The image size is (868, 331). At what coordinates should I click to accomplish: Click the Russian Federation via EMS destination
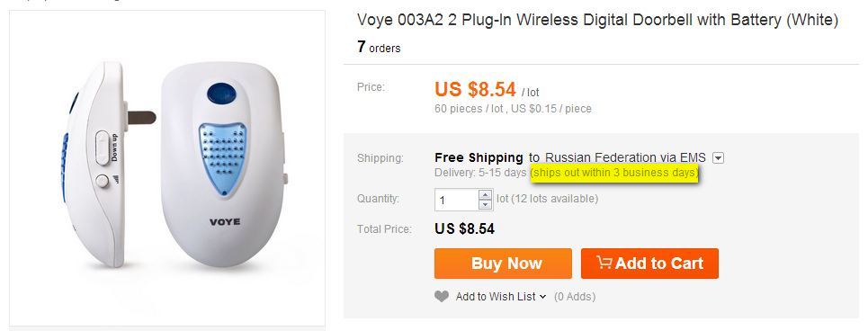tap(625, 157)
